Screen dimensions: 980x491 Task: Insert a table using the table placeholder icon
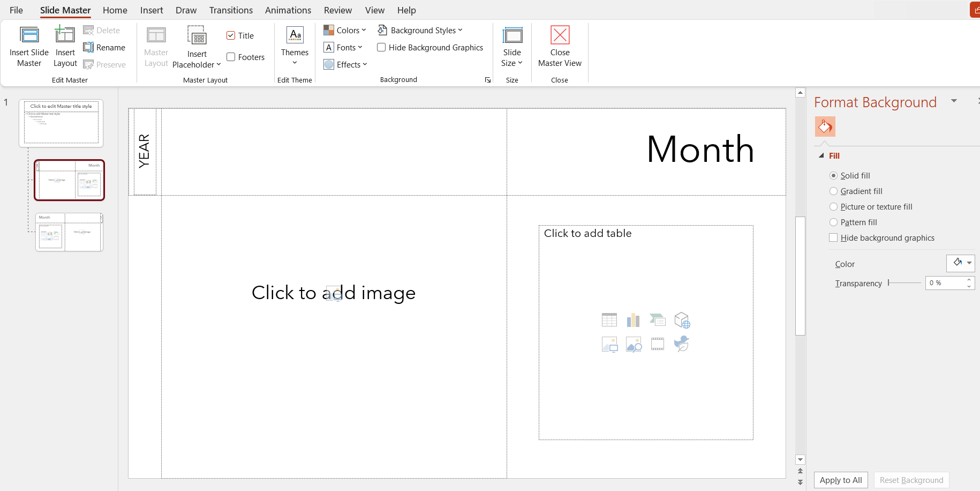click(609, 319)
